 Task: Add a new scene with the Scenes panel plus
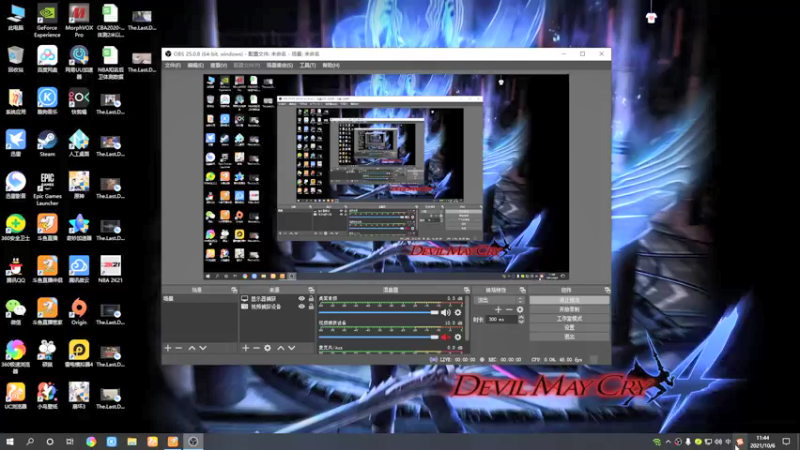tap(168, 348)
